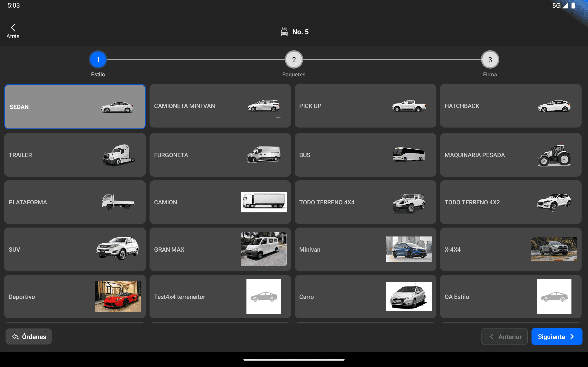Click the car icon beside No. 5
The height and width of the screenshot is (367, 588).
(284, 32)
